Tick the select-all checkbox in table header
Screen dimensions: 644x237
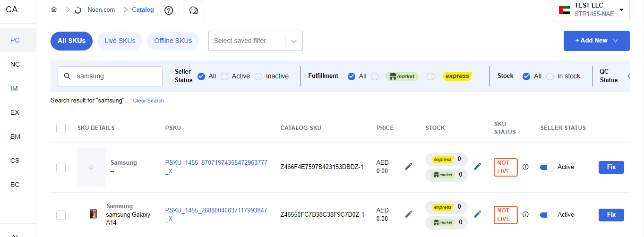click(61, 128)
